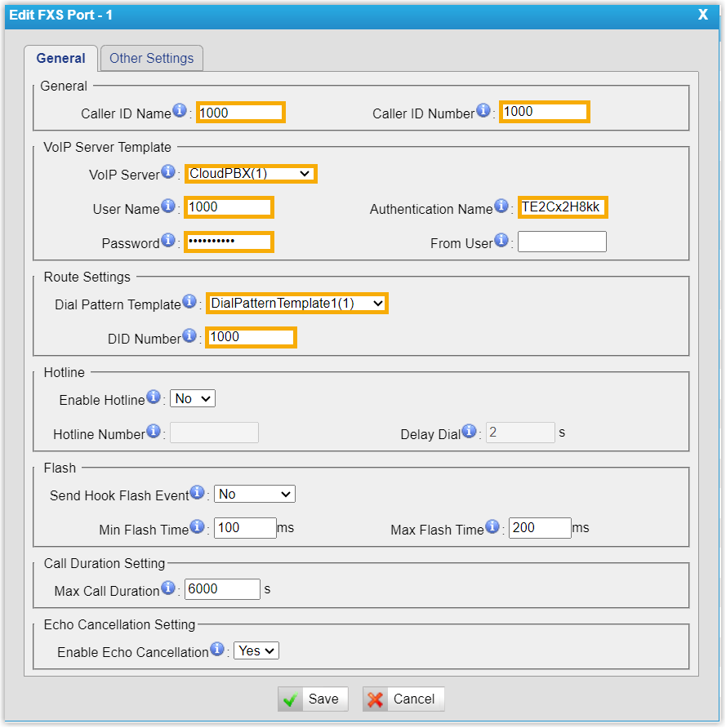Expand the Dial Pattern Template dropdown
Screen dimensions: 726x728
(x=296, y=303)
